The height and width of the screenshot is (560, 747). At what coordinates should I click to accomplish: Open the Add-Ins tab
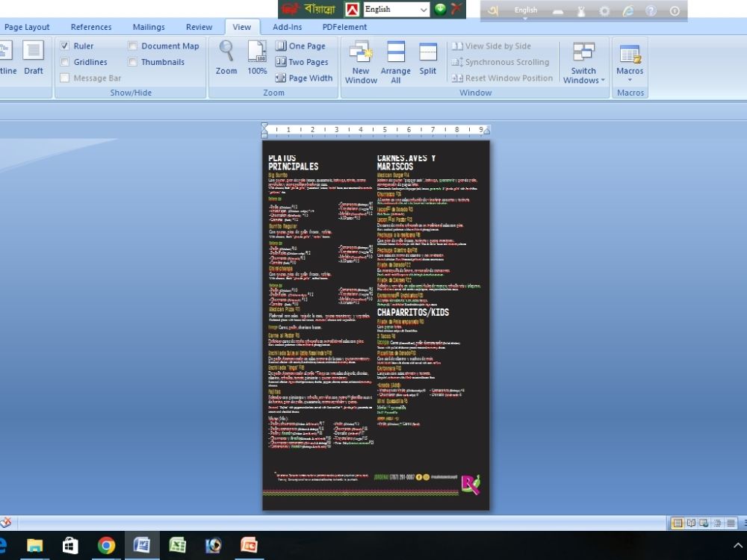pyautogui.click(x=288, y=27)
